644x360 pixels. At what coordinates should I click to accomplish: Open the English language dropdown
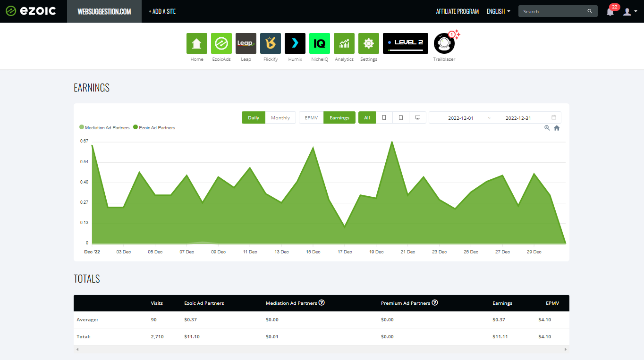pos(499,11)
